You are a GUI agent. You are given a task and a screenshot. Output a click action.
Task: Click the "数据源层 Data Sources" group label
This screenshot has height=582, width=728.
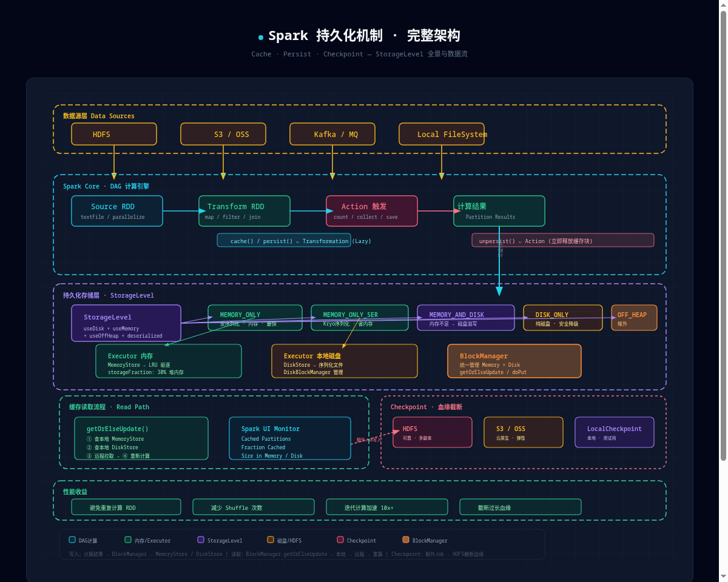[x=99, y=116]
